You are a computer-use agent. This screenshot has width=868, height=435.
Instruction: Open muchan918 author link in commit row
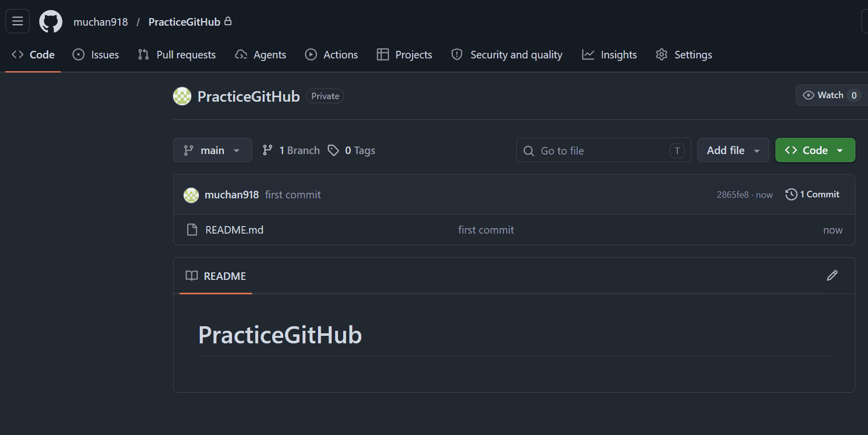coord(231,195)
